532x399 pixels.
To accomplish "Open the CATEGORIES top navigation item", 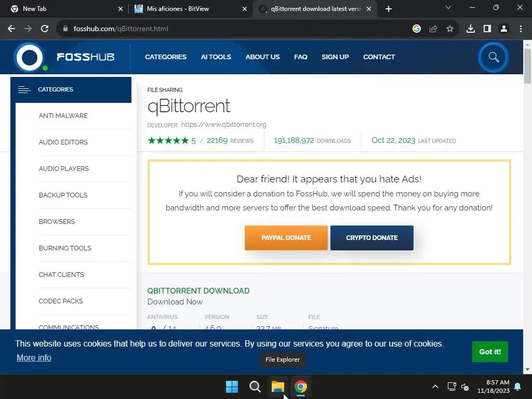I will pyautogui.click(x=166, y=57).
